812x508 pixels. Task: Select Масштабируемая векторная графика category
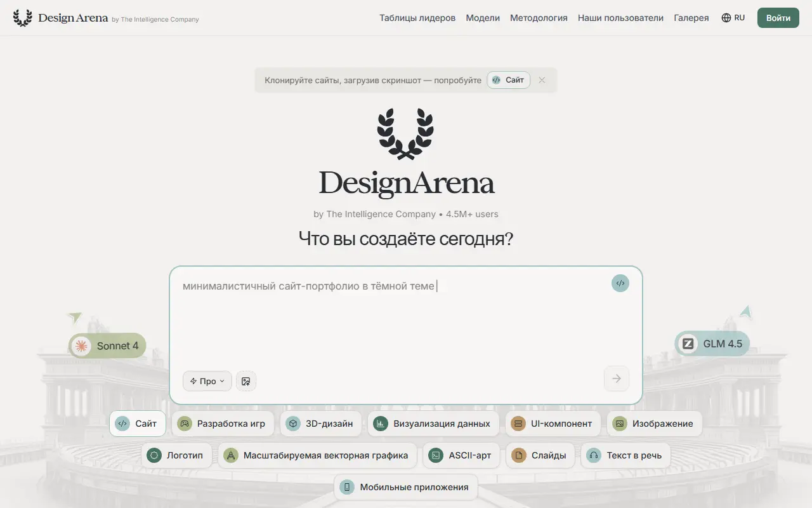point(317,455)
